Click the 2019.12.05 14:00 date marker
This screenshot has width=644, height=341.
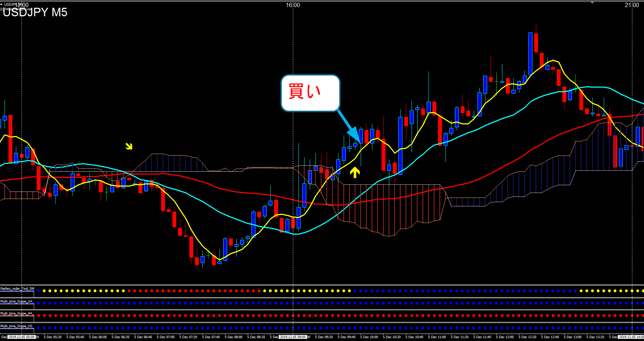631,337
